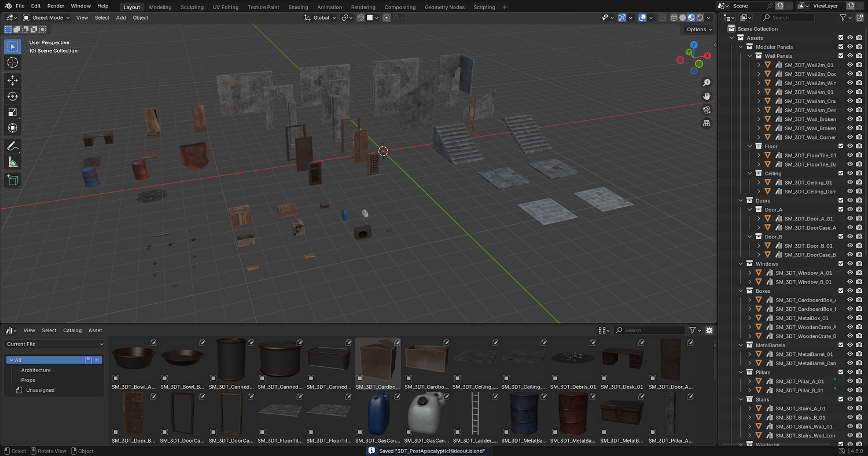This screenshot has height=456, width=868.
Task: Click the viewport pan hand icon
Action: (707, 96)
